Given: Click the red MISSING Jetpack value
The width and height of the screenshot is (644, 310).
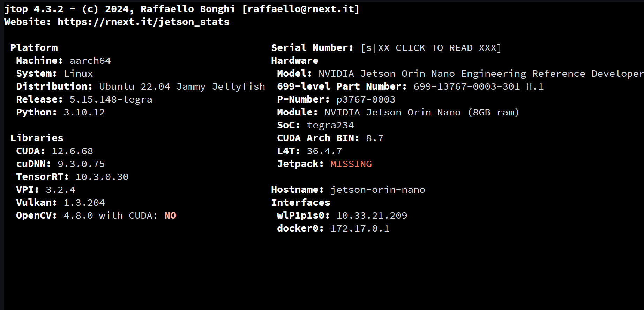Looking at the screenshot, I should click(x=351, y=164).
